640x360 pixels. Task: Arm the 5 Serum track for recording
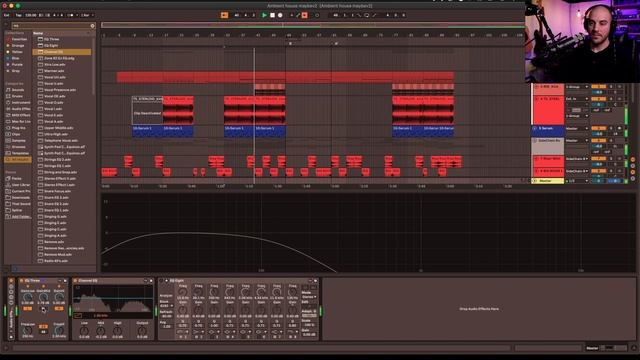619,129
